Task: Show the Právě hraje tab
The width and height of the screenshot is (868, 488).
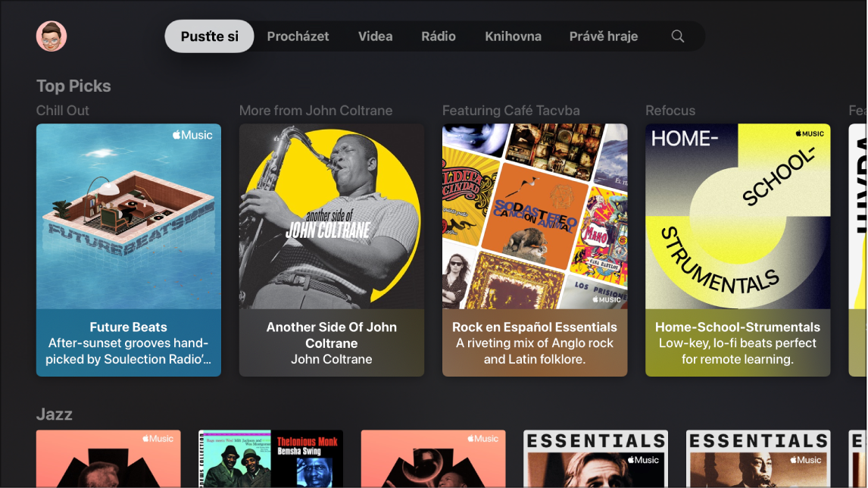Action: (604, 36)
